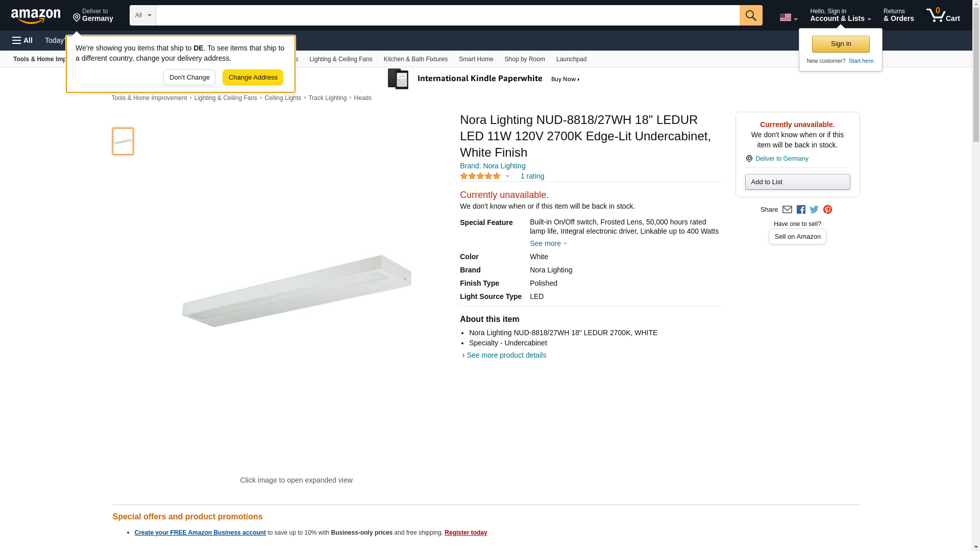Image resolution: width=980 pixels, height=551 pixels.
Task: Share on Facebook icon
Action: tap(801, 210)
